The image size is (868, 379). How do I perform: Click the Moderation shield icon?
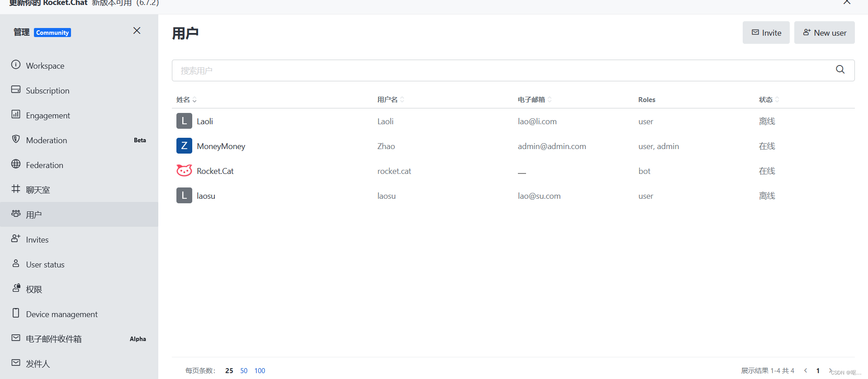(16, 139)
